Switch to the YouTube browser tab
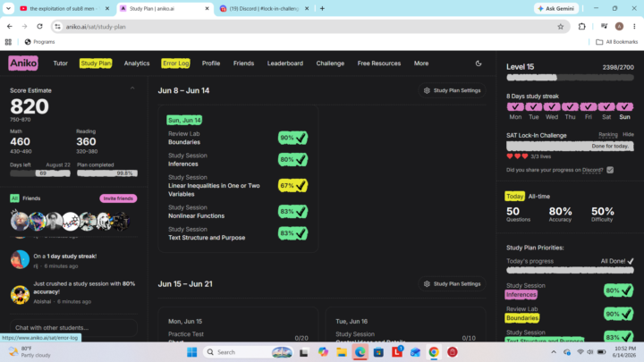This screenshot has height=362, width=644. (x=64, y=8)
